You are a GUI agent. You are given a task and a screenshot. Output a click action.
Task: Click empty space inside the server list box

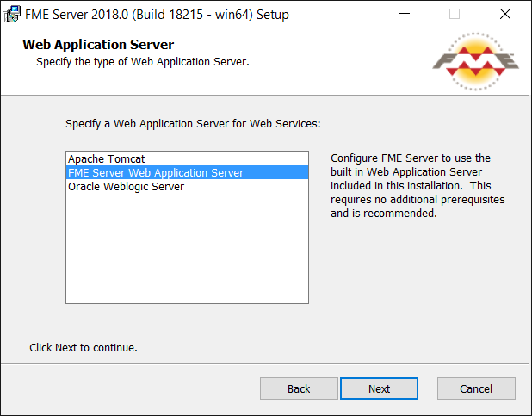[187, 248]
